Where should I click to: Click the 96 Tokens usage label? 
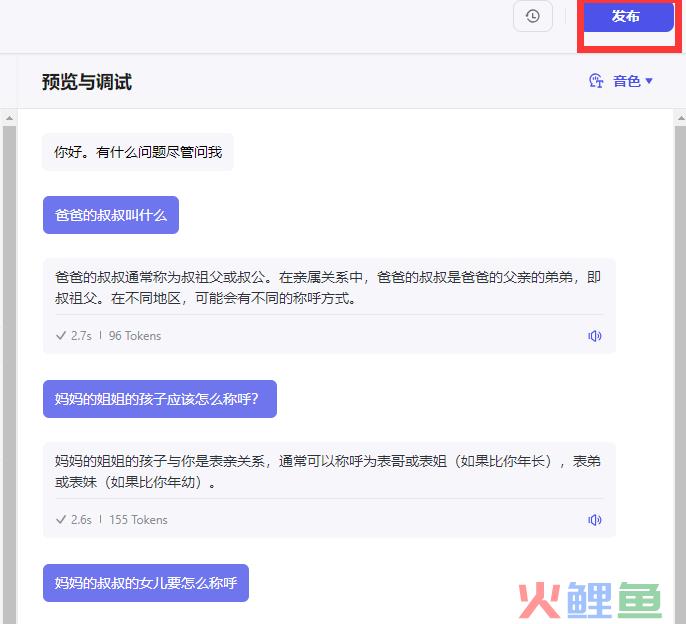click(x=135, y=336)
